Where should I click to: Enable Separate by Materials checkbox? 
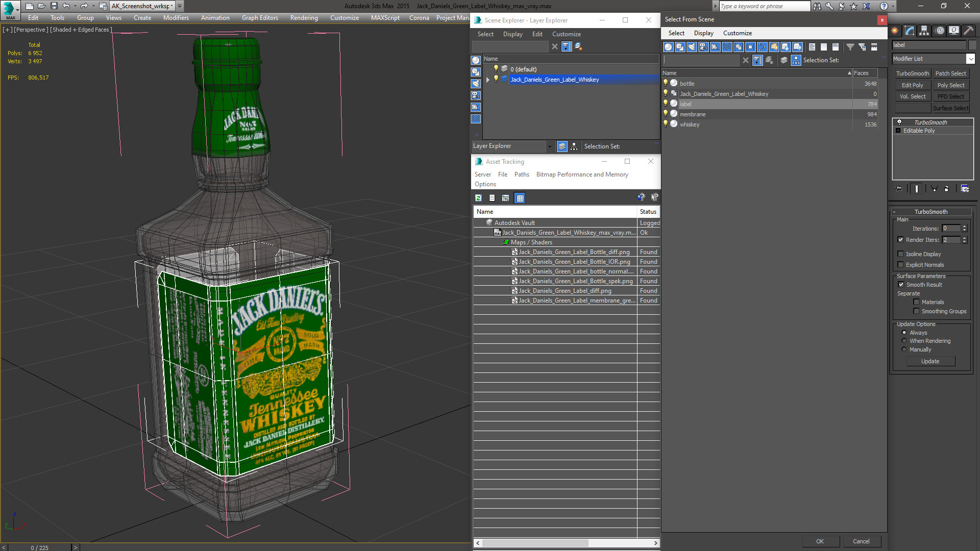(916, 302)
